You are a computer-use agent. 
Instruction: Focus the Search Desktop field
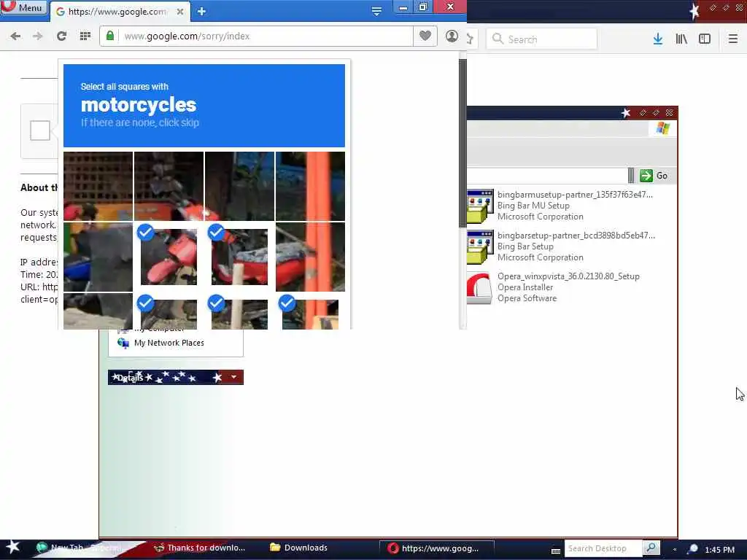pos(603,548)
